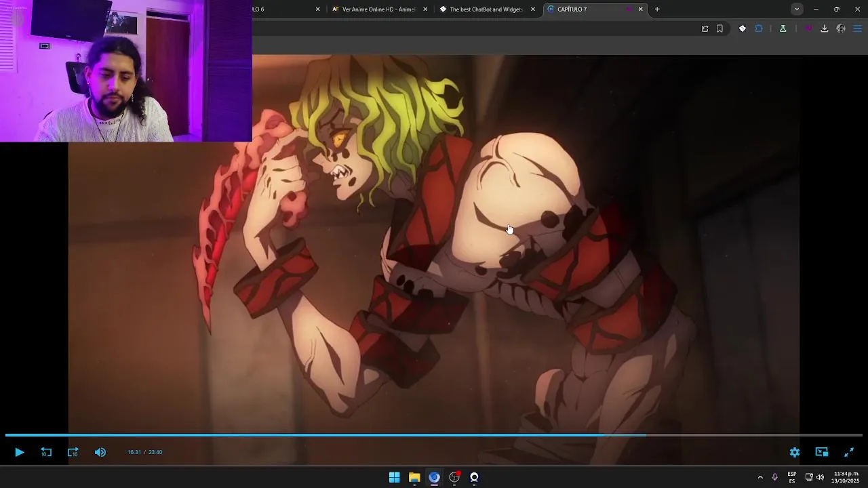The width and height of the screenshot is (868, 488).
Task: Open a new browser tab
Action: pyautogui.click(x=657, y=9)
